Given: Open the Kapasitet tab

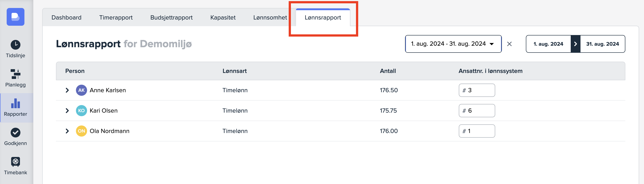Looking at the screenshot, I should coord(223,18).
